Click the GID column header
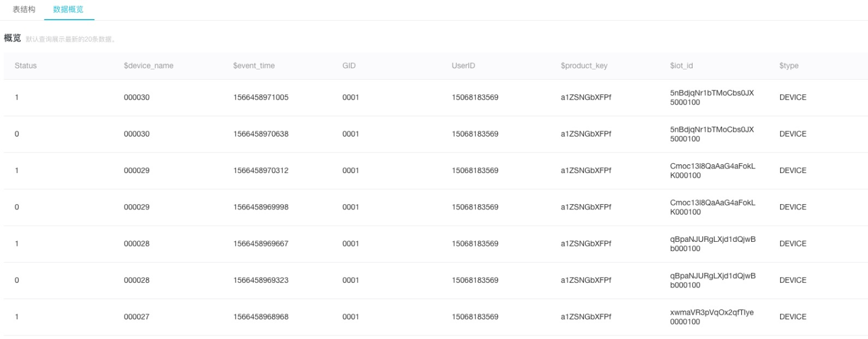Screen dimensions: 868x339 tap(349, 66)
